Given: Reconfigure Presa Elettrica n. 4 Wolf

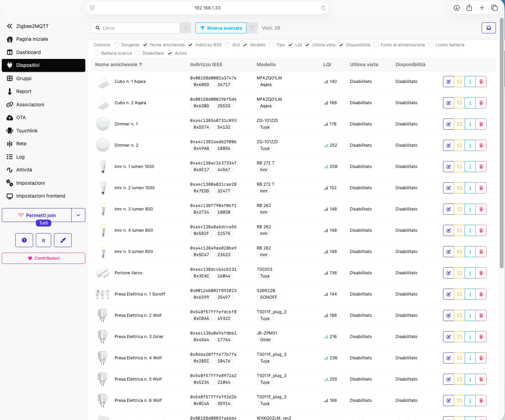Looking at the screenshot, I should click(459, 358).
